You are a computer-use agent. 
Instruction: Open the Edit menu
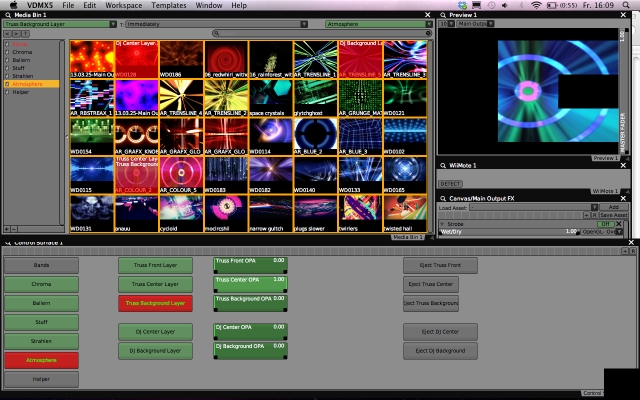tap(89, 5)
